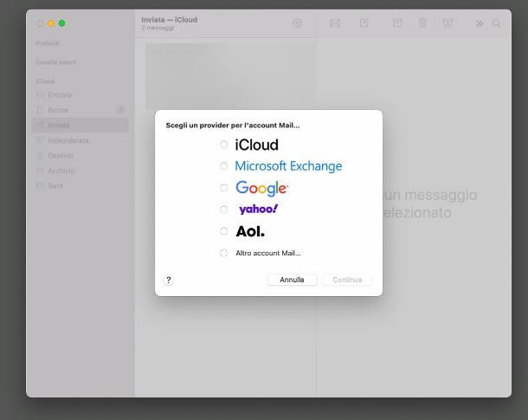Click the Preferiti sidebar heading

pos(47,43)
